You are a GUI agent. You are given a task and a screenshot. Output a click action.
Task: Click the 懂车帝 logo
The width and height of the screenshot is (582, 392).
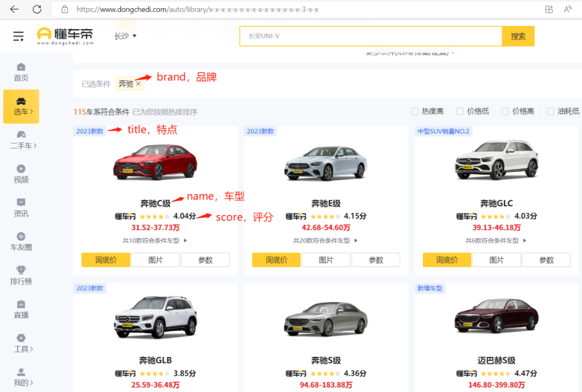[x=65, y=36]
